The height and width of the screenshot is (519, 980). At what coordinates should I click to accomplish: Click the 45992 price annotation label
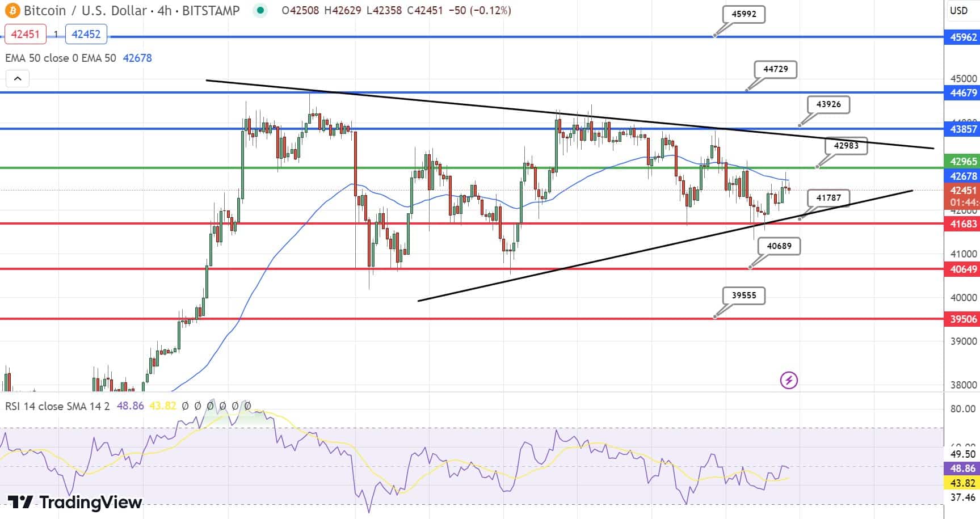tap(743, 14)
